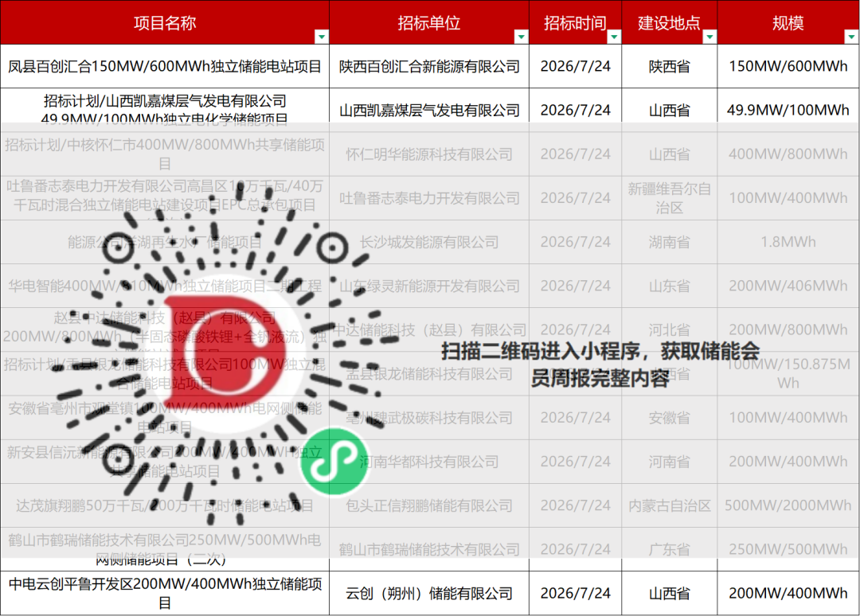
Task: Select the 200MW/400MWh cell in the 云创（朔州） row
Action: pyautogui.click(x=788, y=593)
